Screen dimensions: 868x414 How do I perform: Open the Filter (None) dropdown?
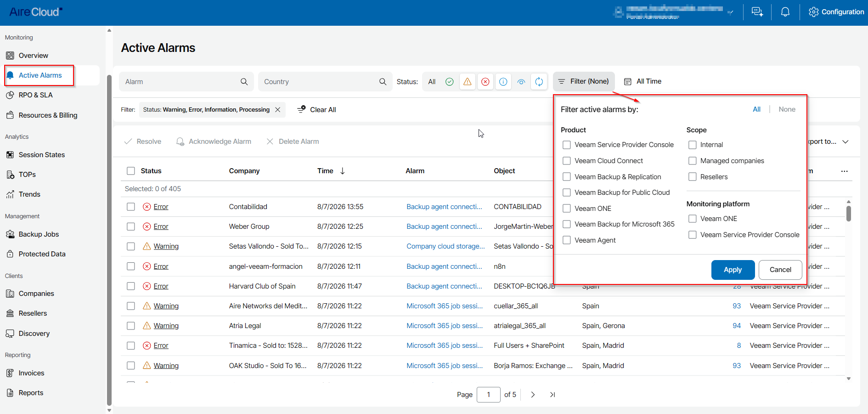pos(584,81)
